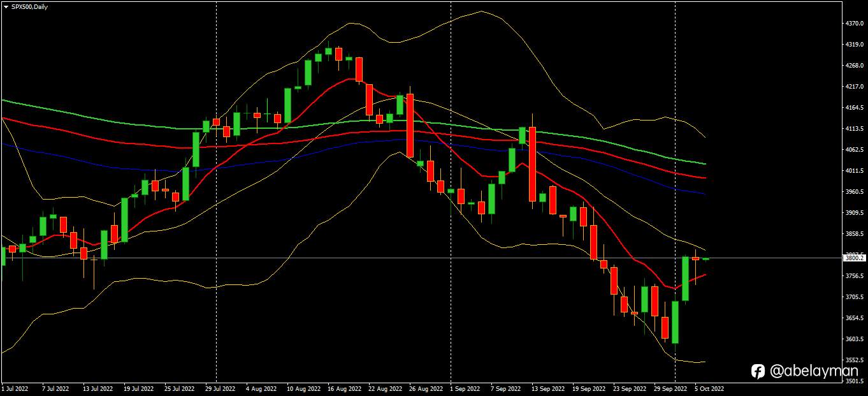
Task: Click the 29 Jul 2022 date label
Action: coord(220,388)
